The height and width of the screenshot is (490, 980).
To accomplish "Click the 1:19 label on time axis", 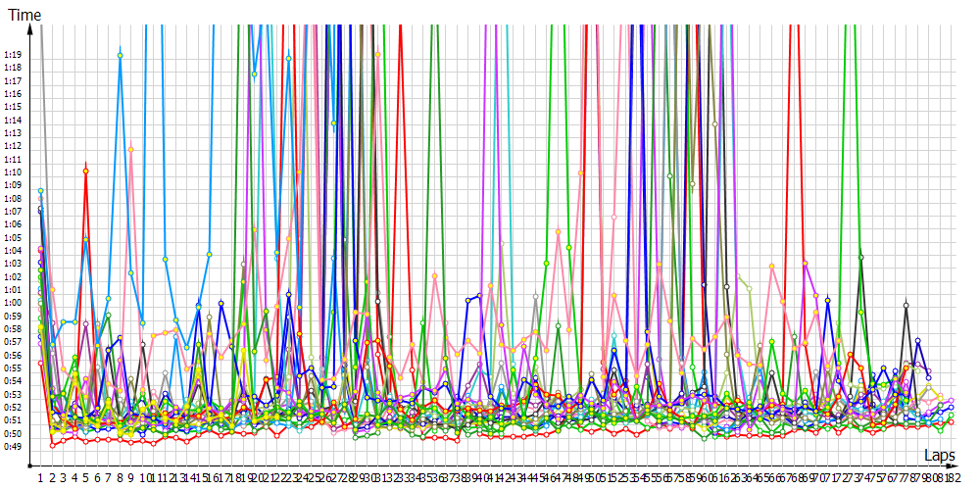I will 13,55.
